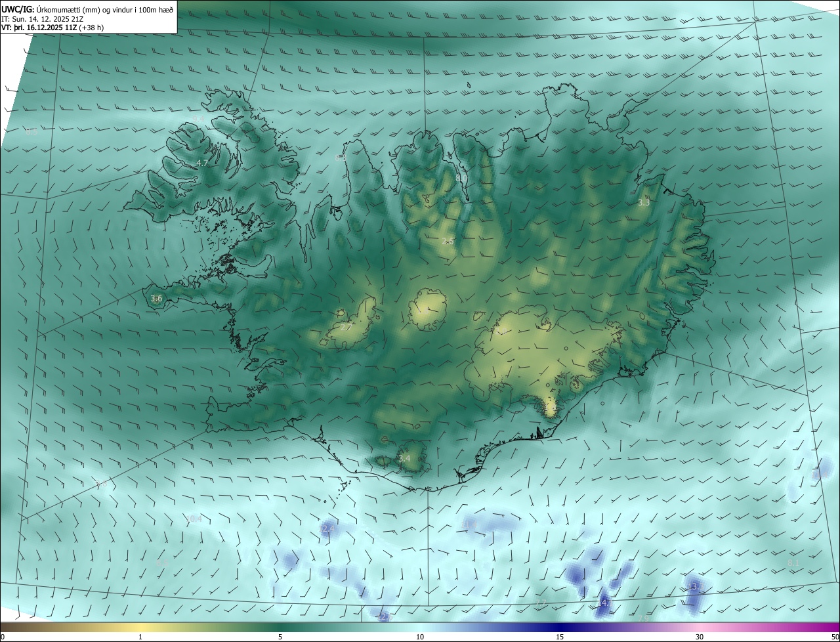Viewport: 840px width, 642px height.
Task: Click the round Hofsjökull glacier outline in central Iceland
Action: (x=428, y=309)
